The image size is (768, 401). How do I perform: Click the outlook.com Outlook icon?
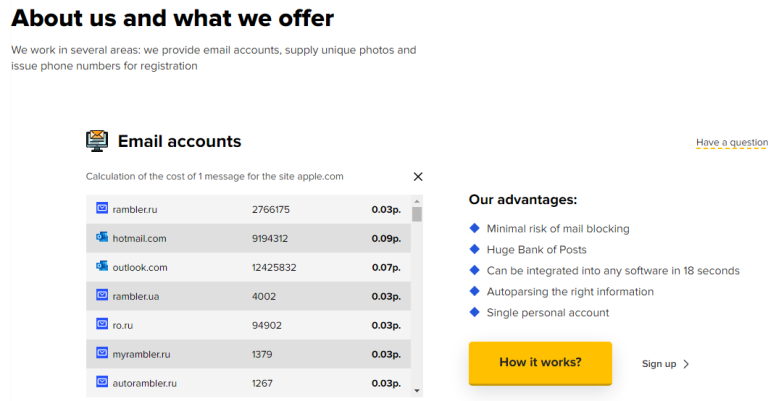pyautogui.click(x=102, y=266)
